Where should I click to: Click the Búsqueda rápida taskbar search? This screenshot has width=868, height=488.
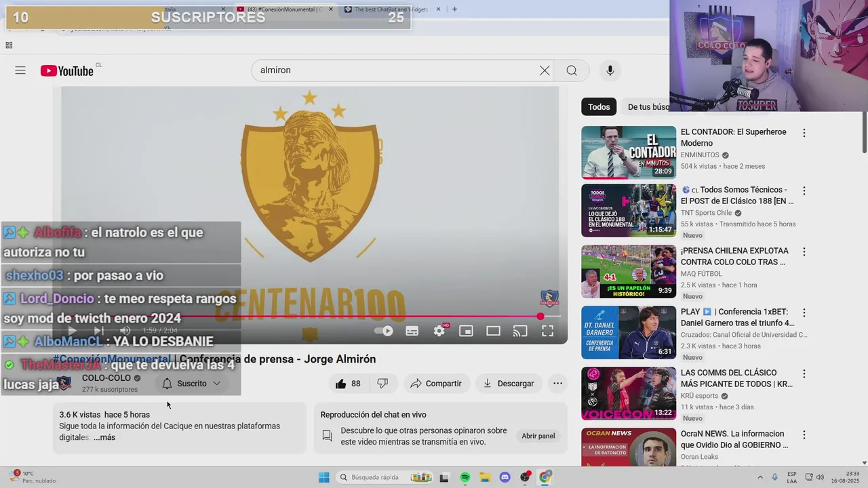(384, 477)
